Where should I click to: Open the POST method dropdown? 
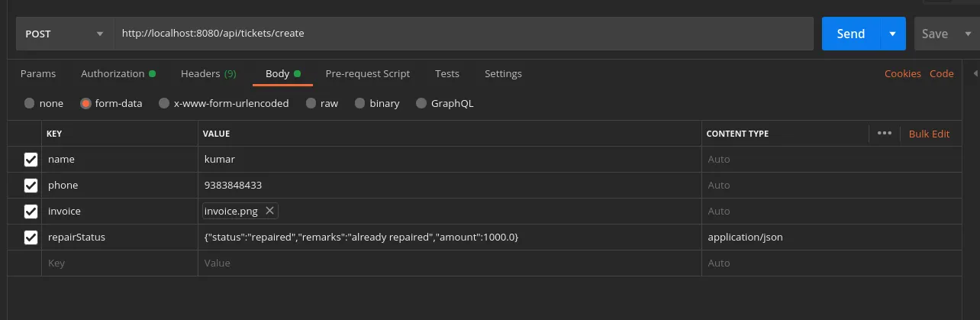tap(64, 34)
